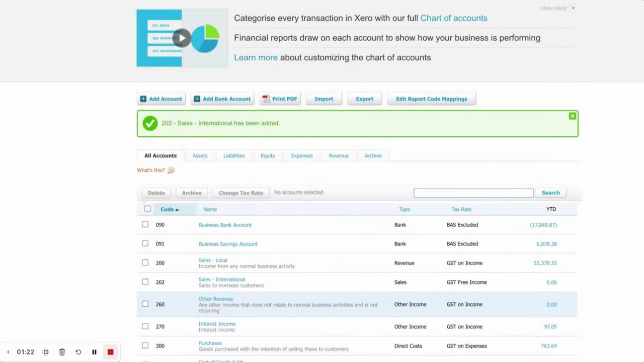Click the Export button

coord(365,99)
